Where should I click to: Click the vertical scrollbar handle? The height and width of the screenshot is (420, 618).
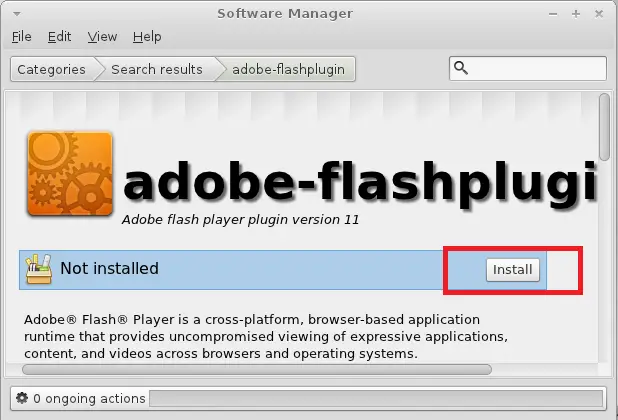point(604,127)
